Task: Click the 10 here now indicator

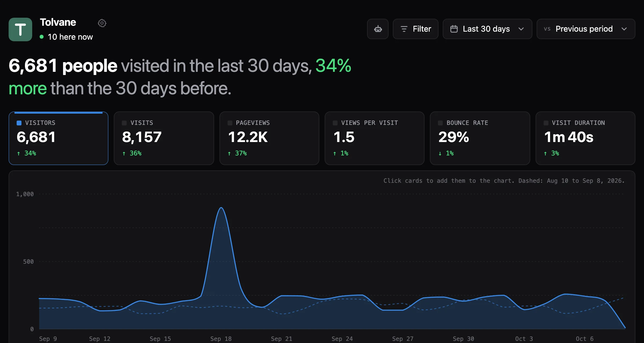Action: click(66, 37)
